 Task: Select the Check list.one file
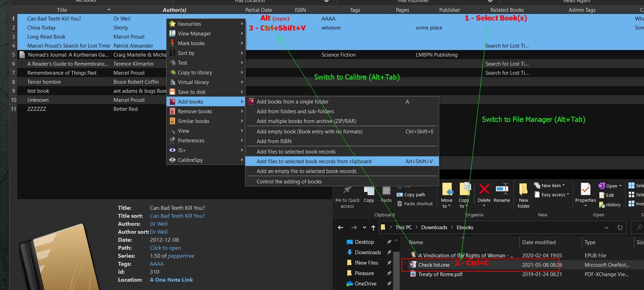(x=434, y=265)
